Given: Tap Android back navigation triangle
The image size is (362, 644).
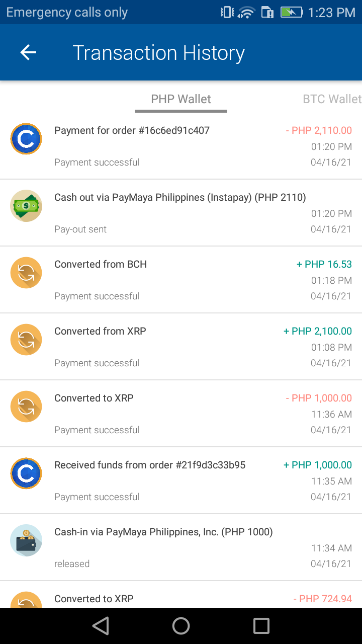Looking at the screenshot, I should [x=101, y=626].
